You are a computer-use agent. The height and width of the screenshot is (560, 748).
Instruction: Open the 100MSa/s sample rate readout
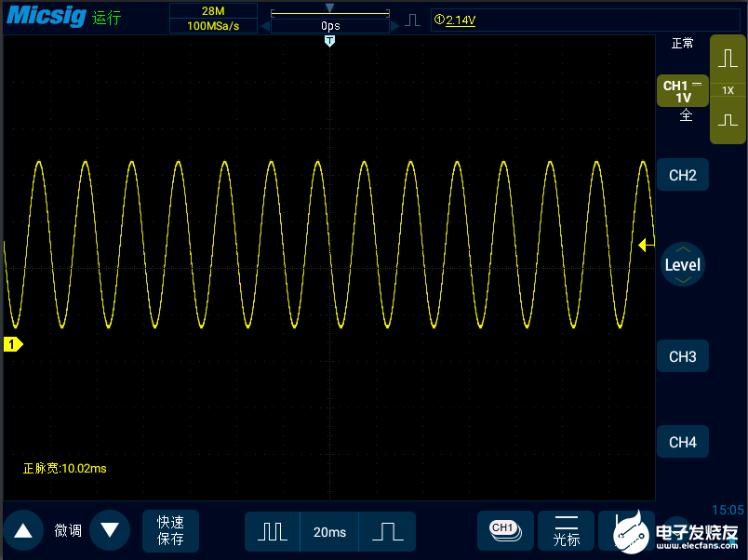click(213, 26)
